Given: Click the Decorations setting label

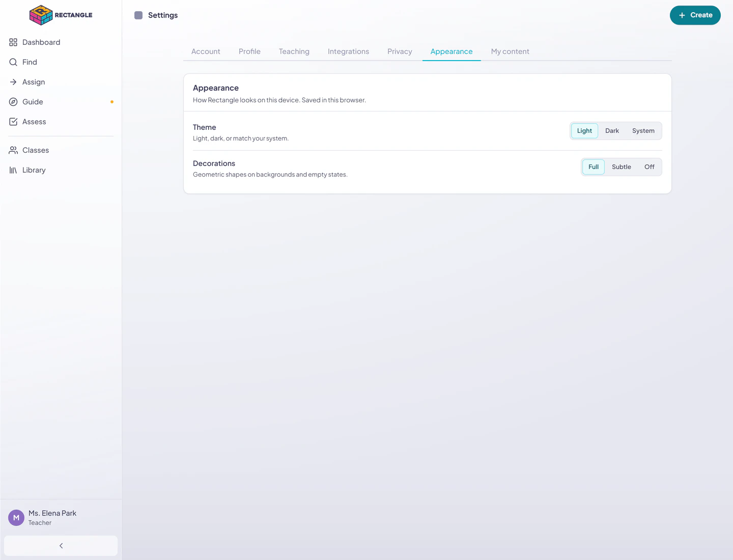Looking at the screenshot, I should coord(214,163).
